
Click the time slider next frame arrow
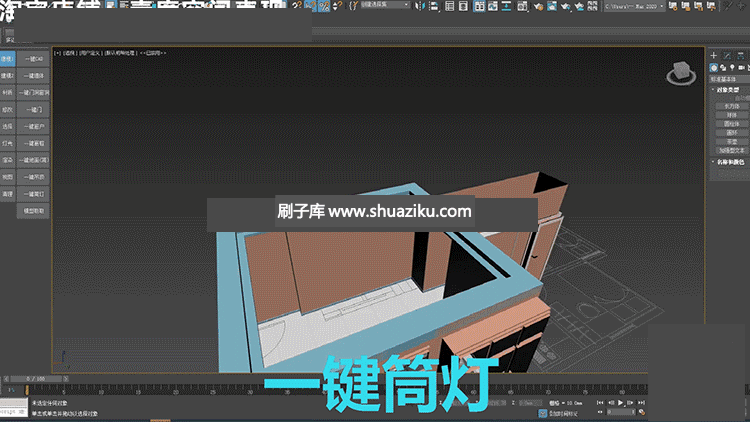[x=66, y=378]
